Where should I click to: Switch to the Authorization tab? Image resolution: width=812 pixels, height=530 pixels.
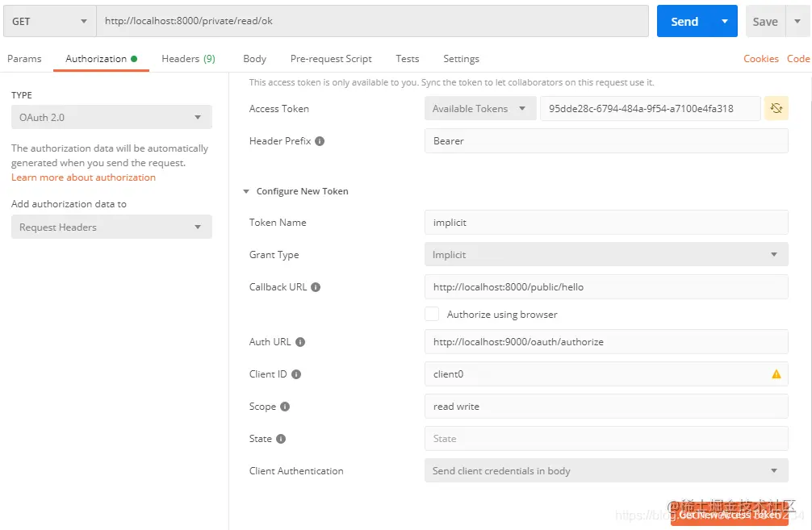click(101, 59)
